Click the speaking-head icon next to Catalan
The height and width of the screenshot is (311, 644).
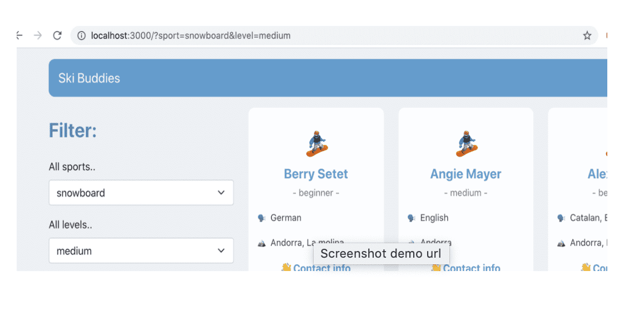click(x=561, y=218)
